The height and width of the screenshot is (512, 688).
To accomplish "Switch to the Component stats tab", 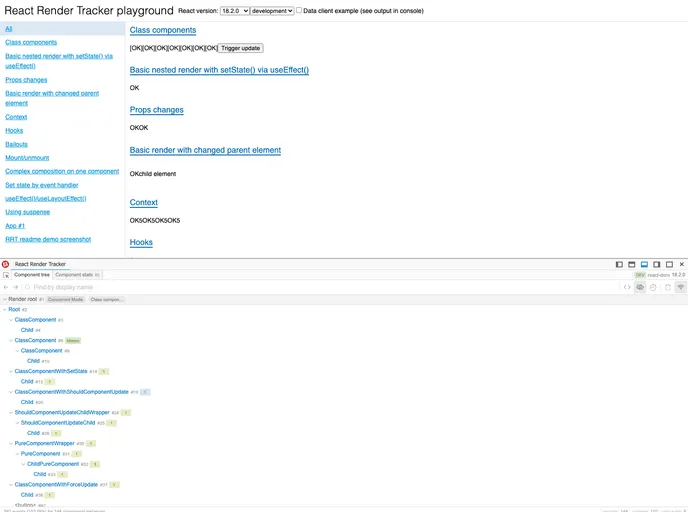I will coord(77,275).
